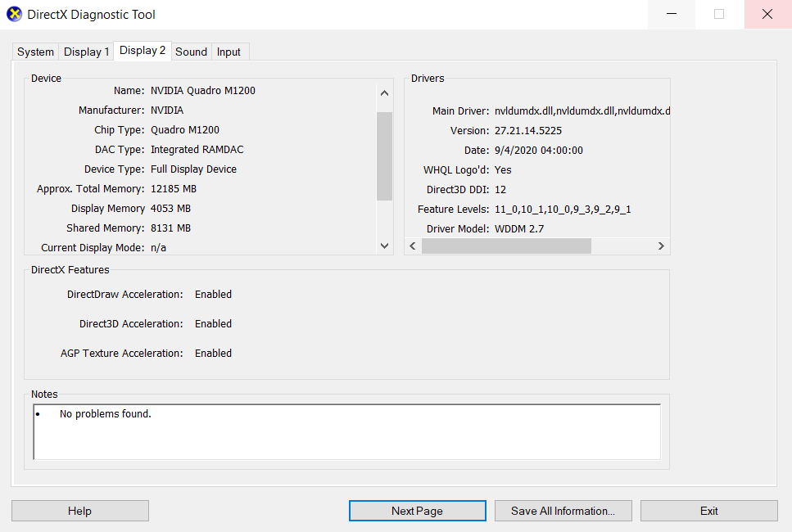Viewport: 792px width, 532px height.
Task: Select the Display 2 tab
Action: [143, 51]
